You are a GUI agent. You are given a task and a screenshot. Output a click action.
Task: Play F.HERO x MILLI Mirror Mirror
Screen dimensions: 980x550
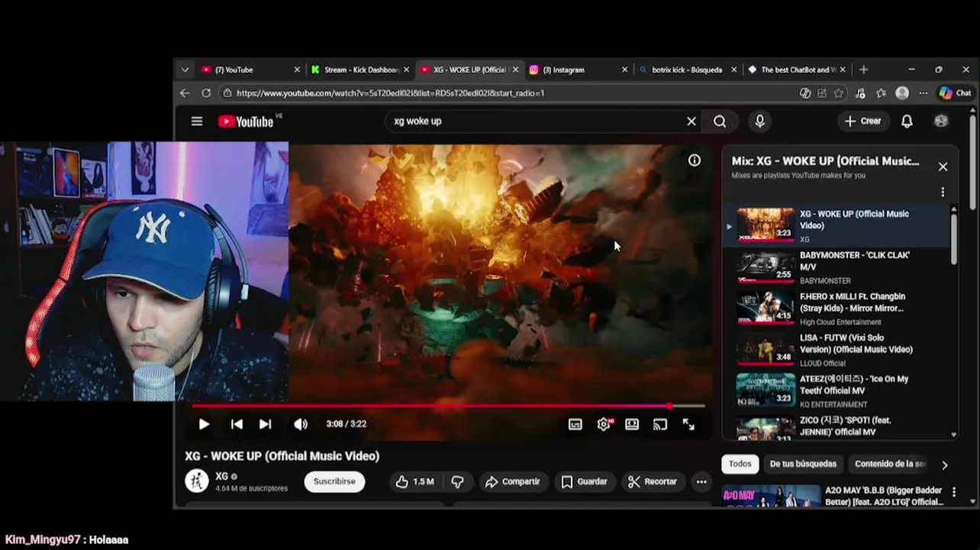coord(837,309)
